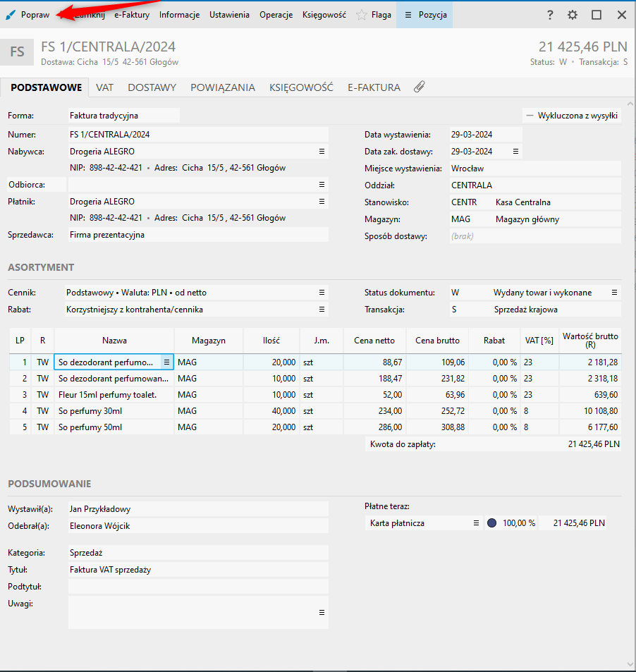Open Data zak. dostawy menu icon
Screen dimensions: 636x672
pos(515,152)
